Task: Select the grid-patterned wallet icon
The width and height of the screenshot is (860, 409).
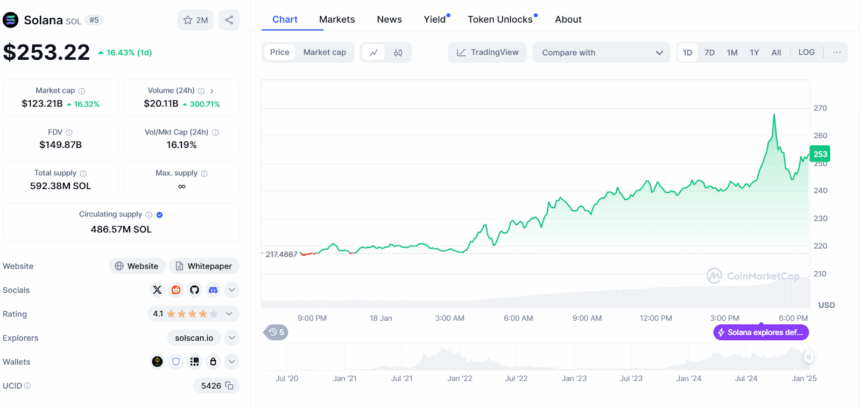Action: click(194, 362)
